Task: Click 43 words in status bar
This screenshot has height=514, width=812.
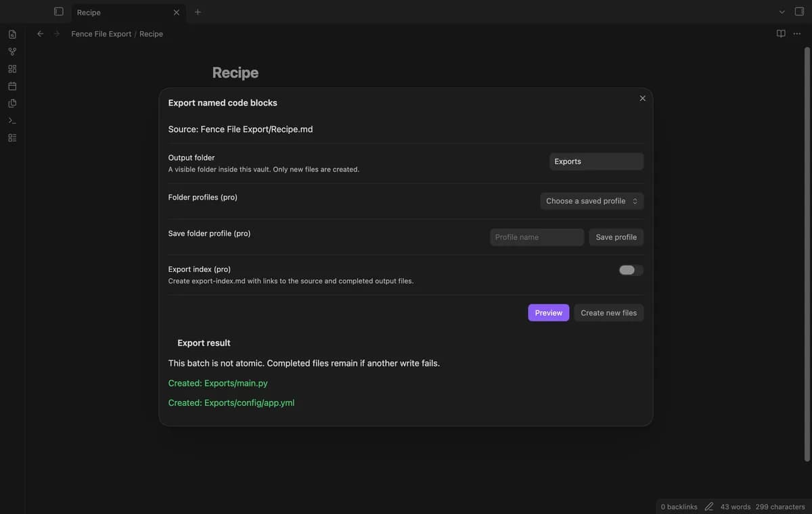Action: 736,507
